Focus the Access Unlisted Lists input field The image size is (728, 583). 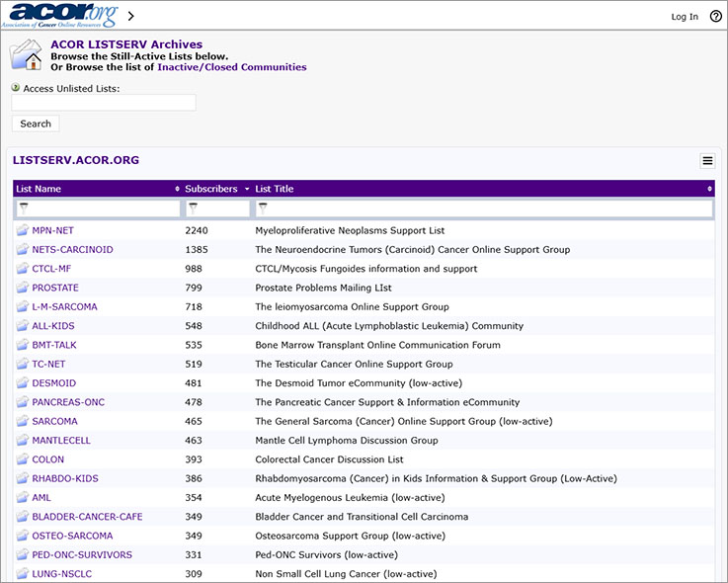point(104,102)
